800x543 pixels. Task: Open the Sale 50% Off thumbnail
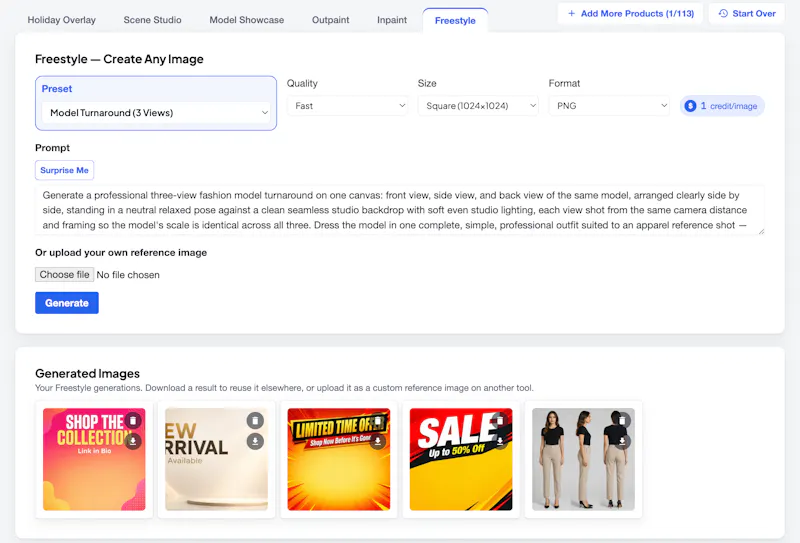tap(461, 459)
